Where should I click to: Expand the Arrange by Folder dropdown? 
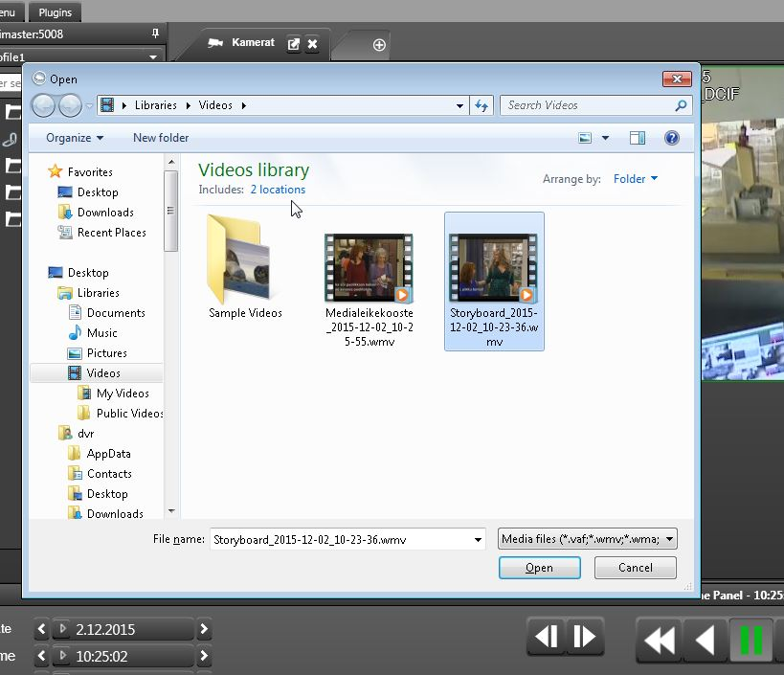point(636,179)
